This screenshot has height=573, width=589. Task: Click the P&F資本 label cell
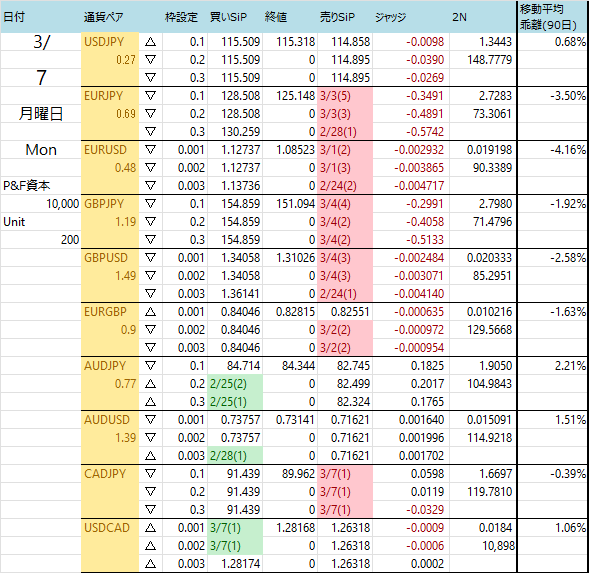coord(27,186)
